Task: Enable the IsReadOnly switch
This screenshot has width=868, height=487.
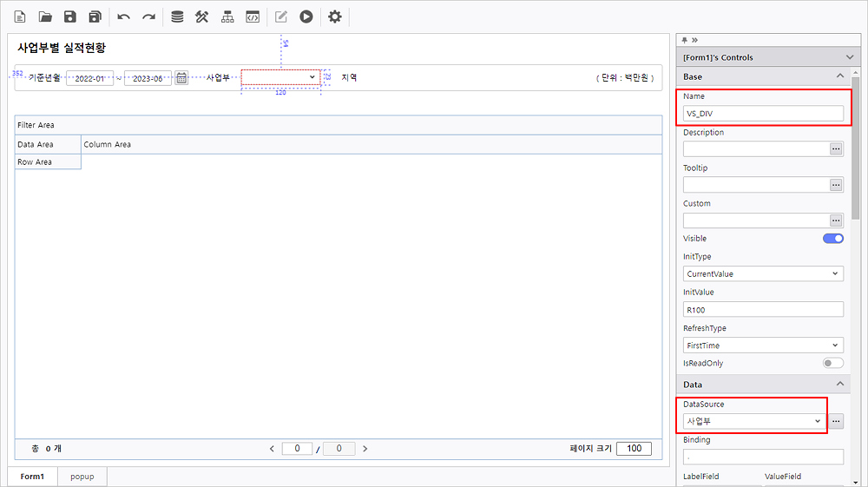Action: [x=832, y=363]
